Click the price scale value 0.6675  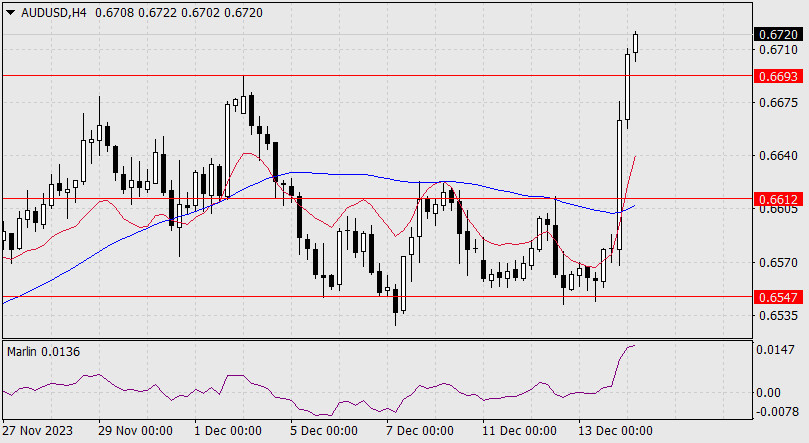point(778,103)
